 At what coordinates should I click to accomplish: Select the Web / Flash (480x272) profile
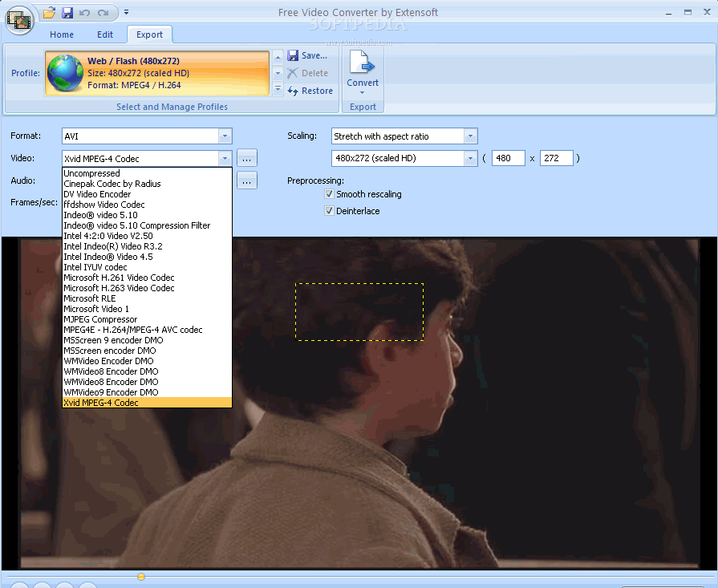pos(157,73)
